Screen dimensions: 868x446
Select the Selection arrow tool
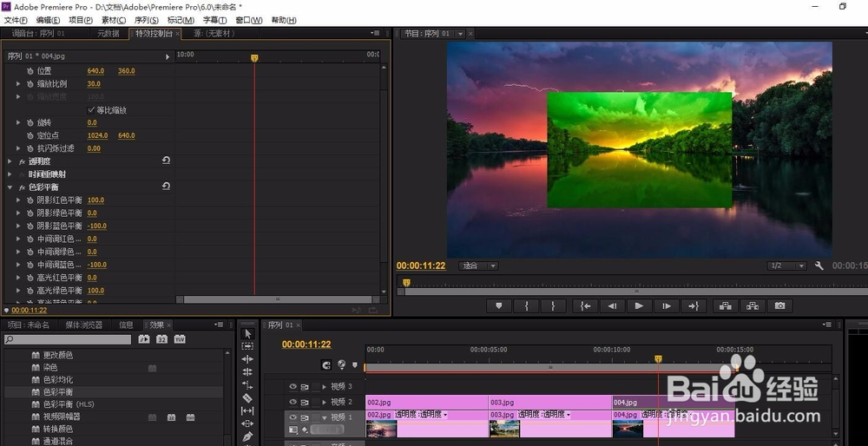pyautogui.click(x=247, y=334)
